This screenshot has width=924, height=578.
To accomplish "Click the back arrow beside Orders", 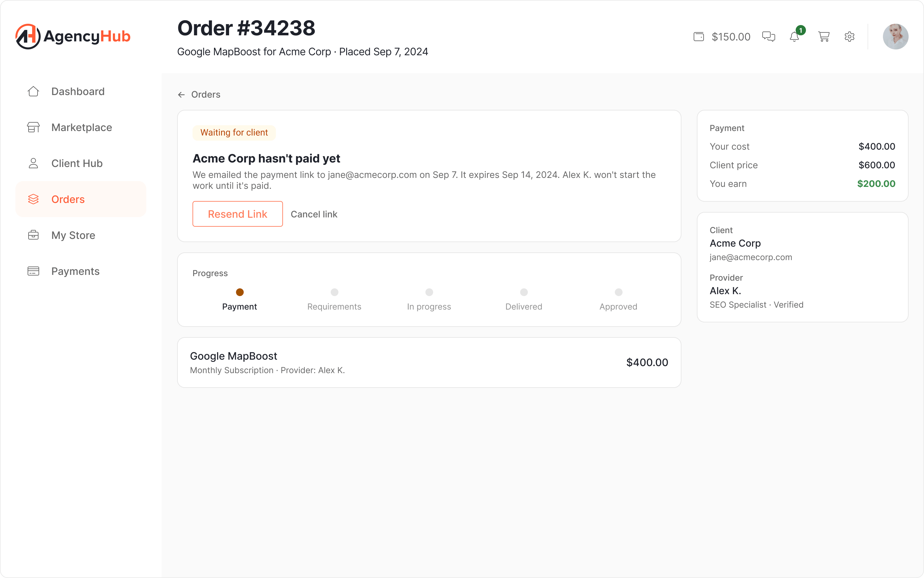I will 181,94.
